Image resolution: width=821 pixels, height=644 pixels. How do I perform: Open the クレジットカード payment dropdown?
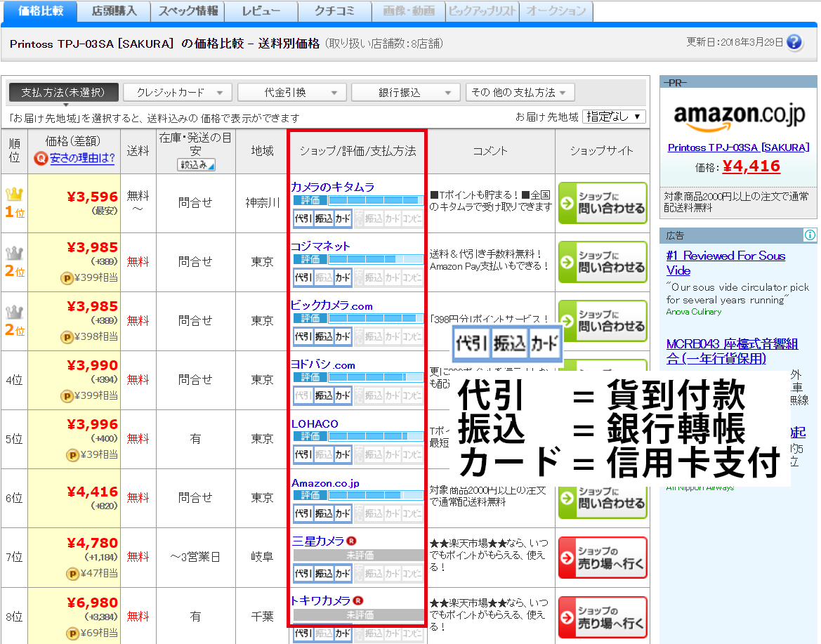click(178, 93)
